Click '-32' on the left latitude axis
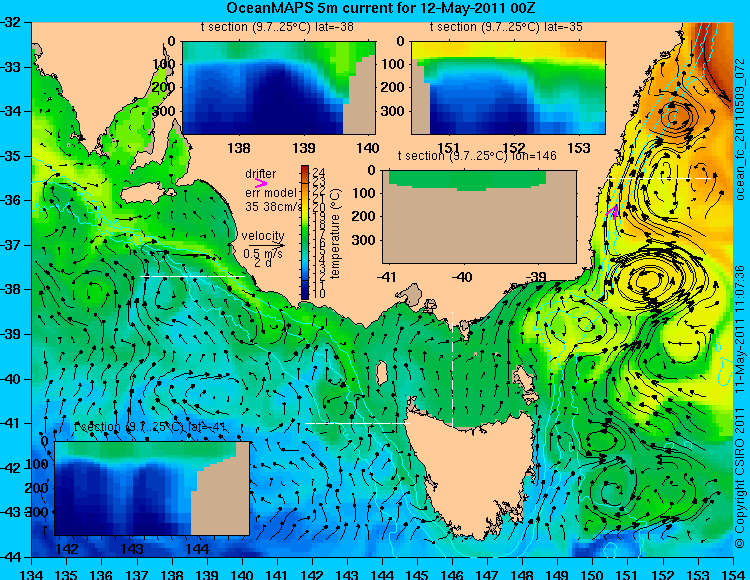Image resolution: width=750 pixels, height=580 pixels. (10, 22)
